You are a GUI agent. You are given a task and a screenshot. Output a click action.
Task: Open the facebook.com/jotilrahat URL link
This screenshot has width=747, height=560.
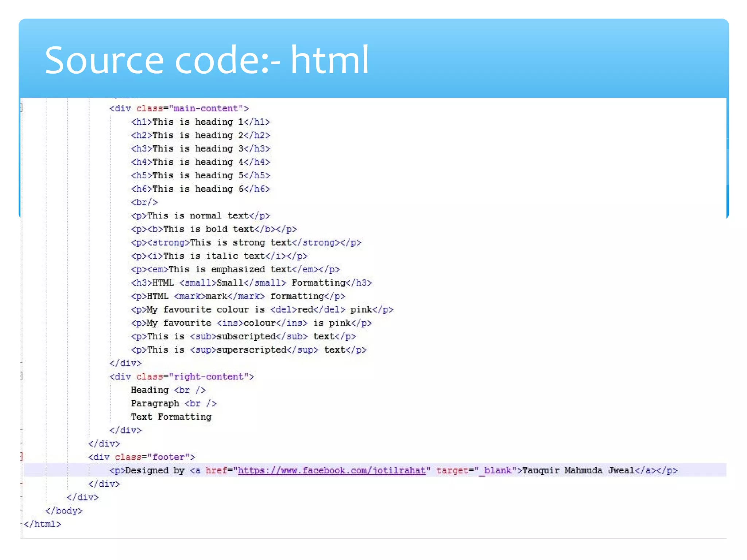pos(332,470)
